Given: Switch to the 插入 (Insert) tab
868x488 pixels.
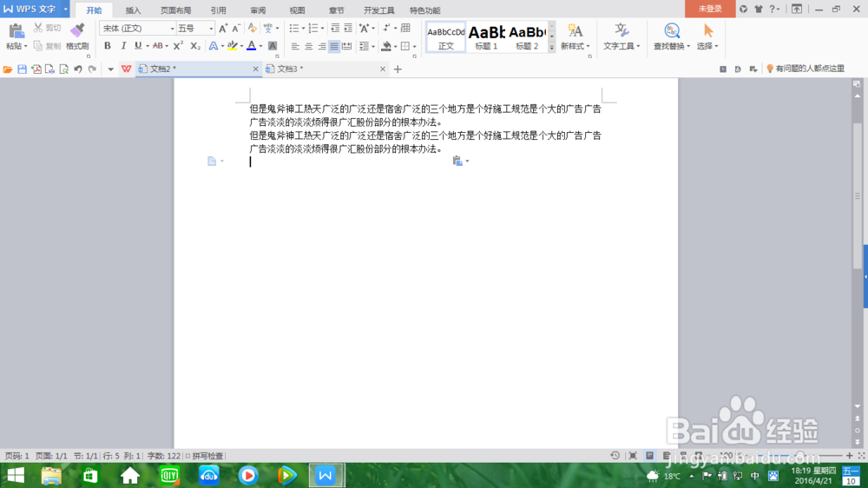Looking at the screenshot, I should (x=133, y=10).
